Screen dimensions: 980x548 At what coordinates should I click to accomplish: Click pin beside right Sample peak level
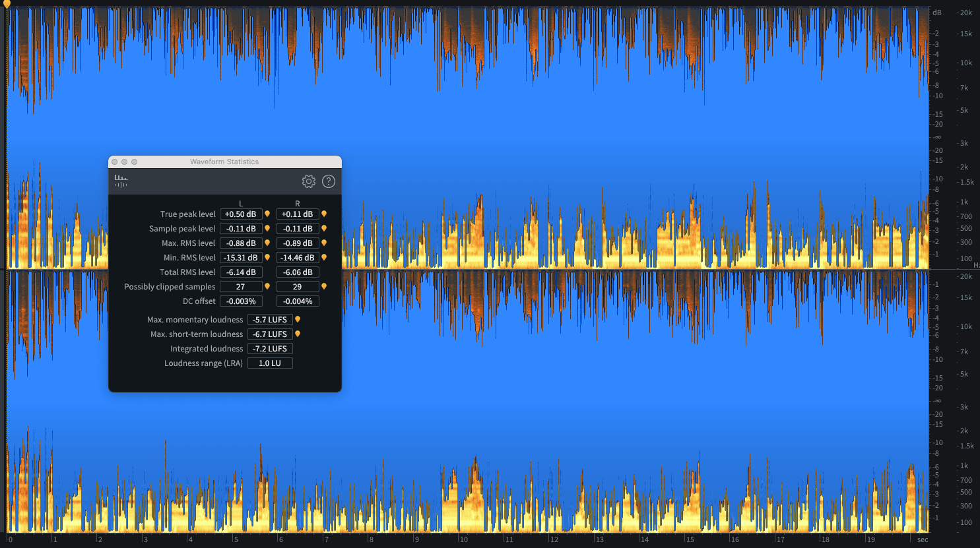click(x=324, y=228)
